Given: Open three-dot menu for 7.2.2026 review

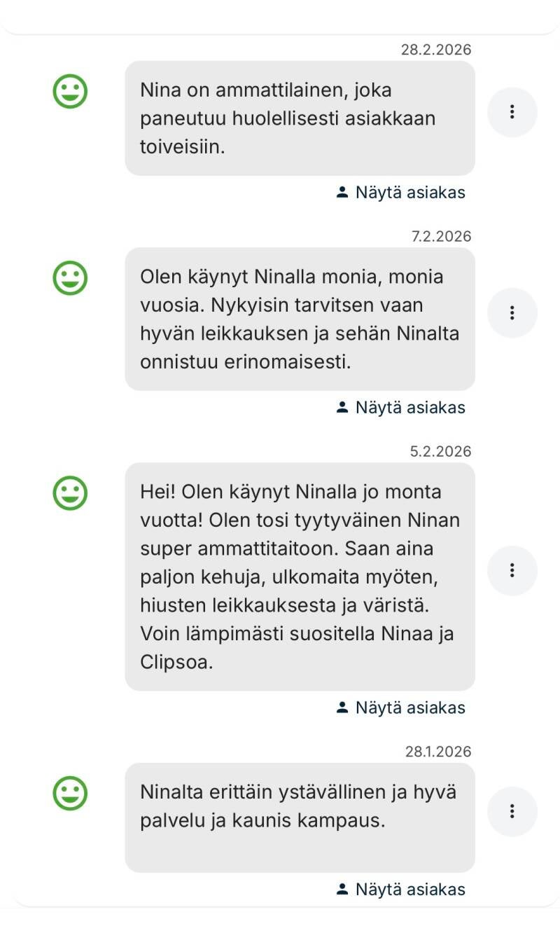Looking at the screenshot, I should 512,313.
